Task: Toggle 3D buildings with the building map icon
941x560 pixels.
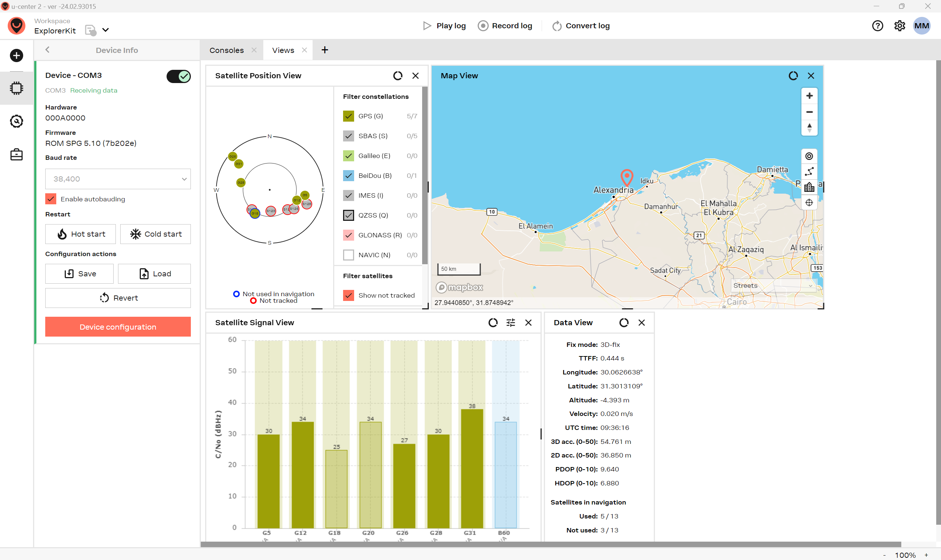Action: (x=809, y=187)
